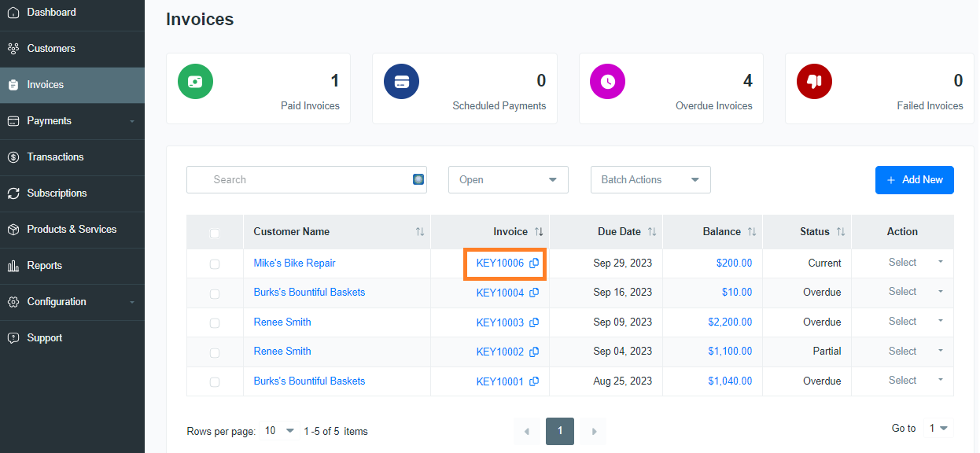Go to Products & Services menu
980x453 pixels.
click(72, 230)
